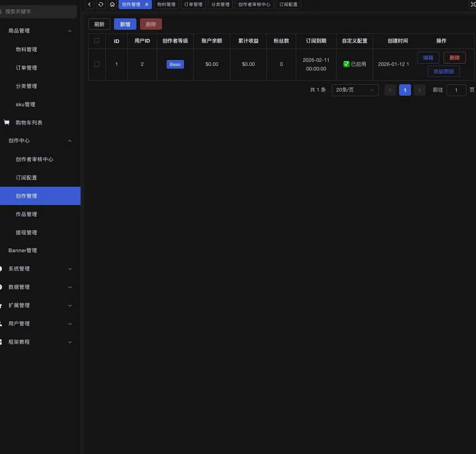
Task: Click the 编辑 button for row 1
Action: click(428, 58)
